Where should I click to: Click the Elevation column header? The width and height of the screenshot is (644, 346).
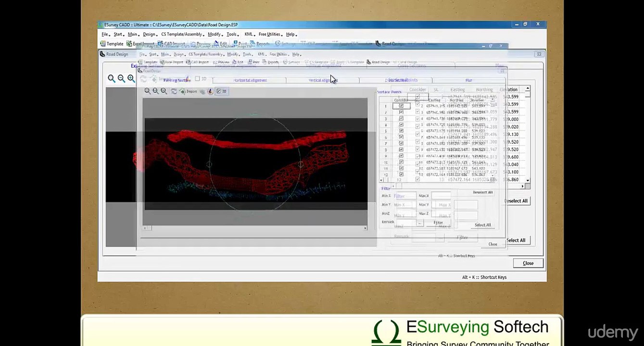pos(509,89)
